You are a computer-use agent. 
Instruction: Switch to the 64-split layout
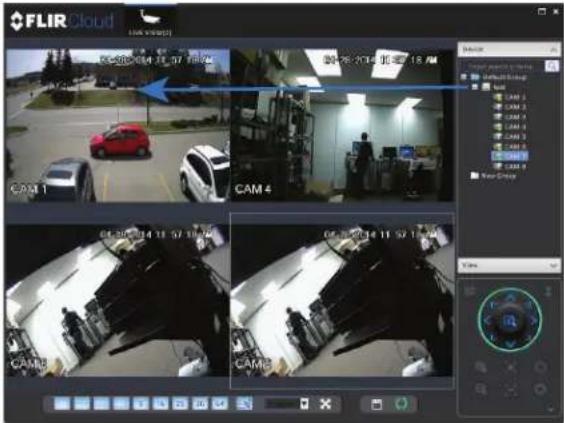(219, 404)
